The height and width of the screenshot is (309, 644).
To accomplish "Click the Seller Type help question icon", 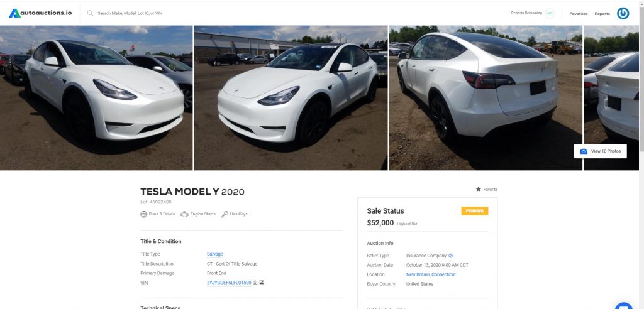I will [450, 256].
